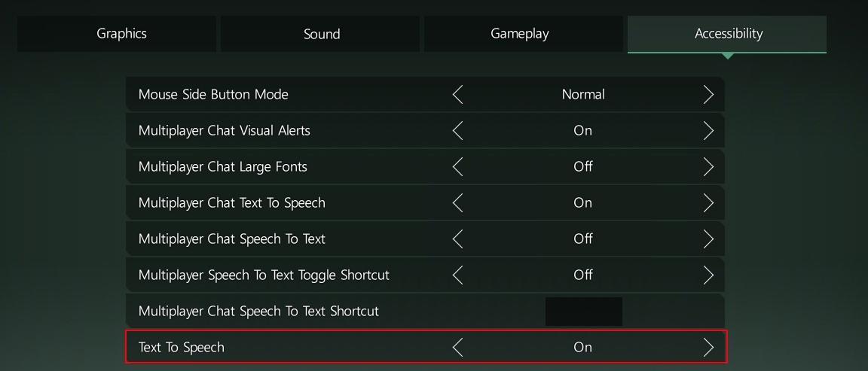868x371 pixels.
Task: Go to the Gameplay tab
Action: 519,34
